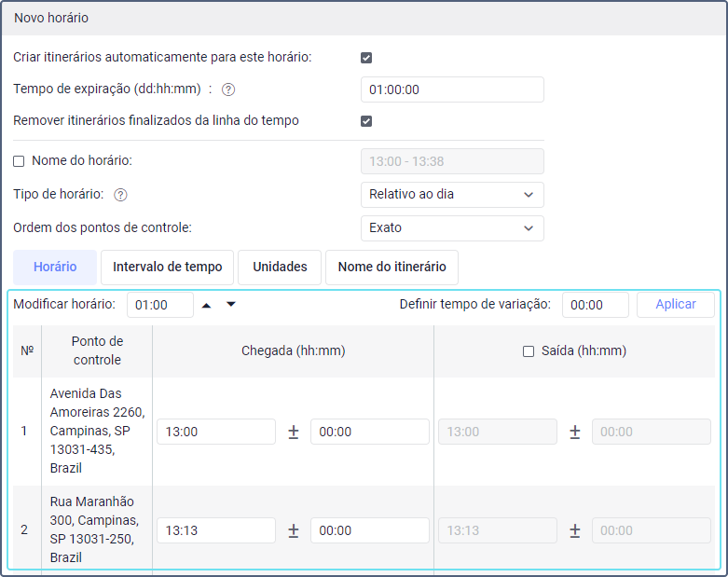Focus the Modificar horário time field
The height and width of the screenshot is (577, 728).
click(159, 305)
